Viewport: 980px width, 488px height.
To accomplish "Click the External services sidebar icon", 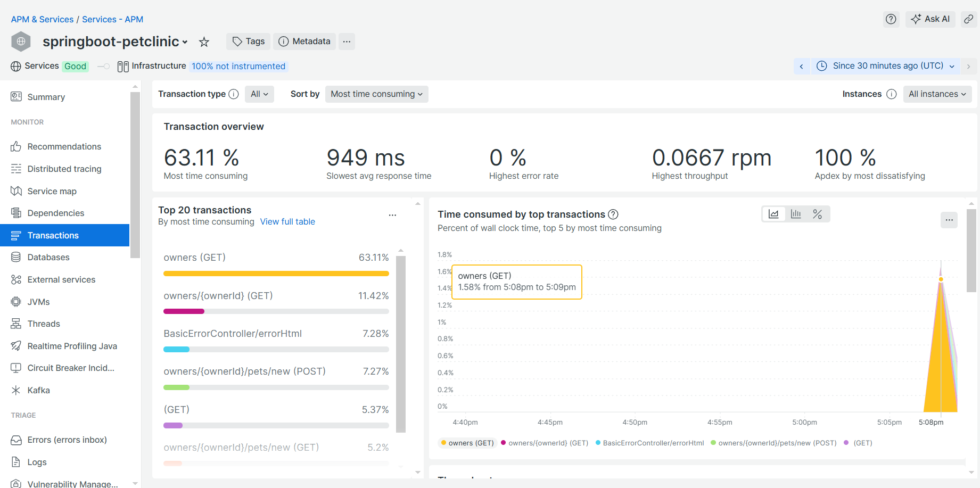I will pos(16,279).
